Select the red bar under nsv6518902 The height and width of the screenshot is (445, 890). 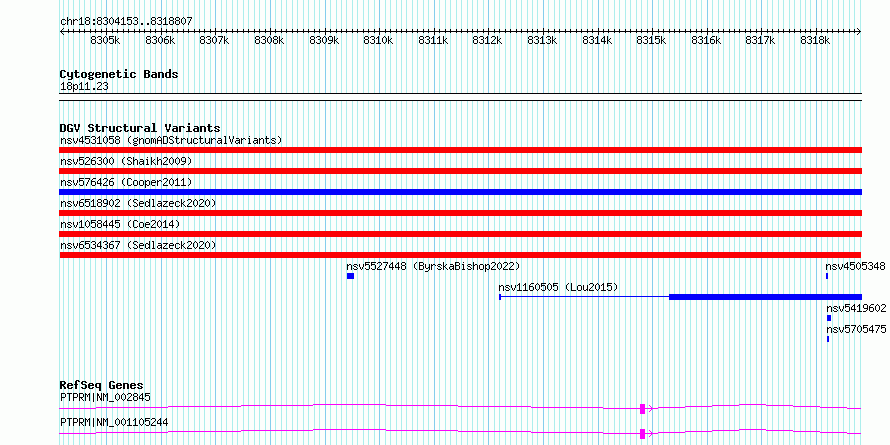pos(460,213)
